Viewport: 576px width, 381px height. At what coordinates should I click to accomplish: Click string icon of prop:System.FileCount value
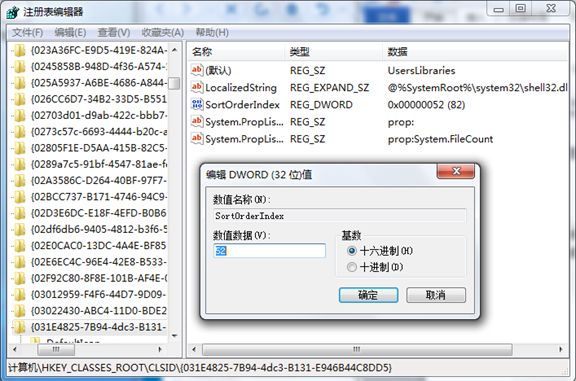tap(197, 139)
